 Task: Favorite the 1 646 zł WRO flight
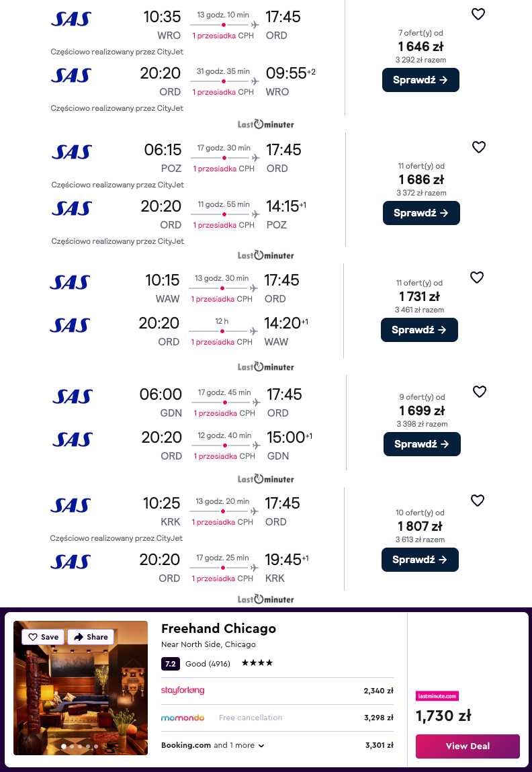tap(478, 14)
